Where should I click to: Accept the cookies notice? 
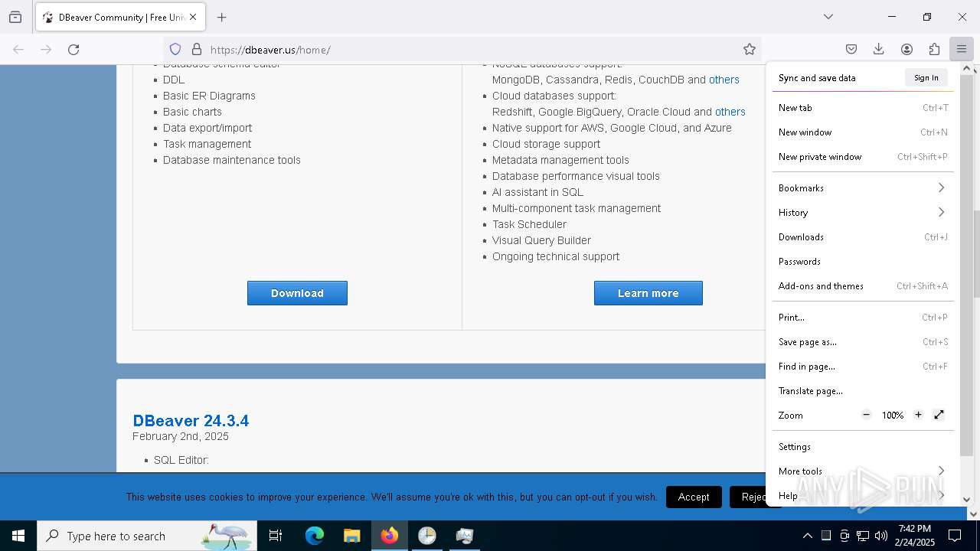(694, 497)
